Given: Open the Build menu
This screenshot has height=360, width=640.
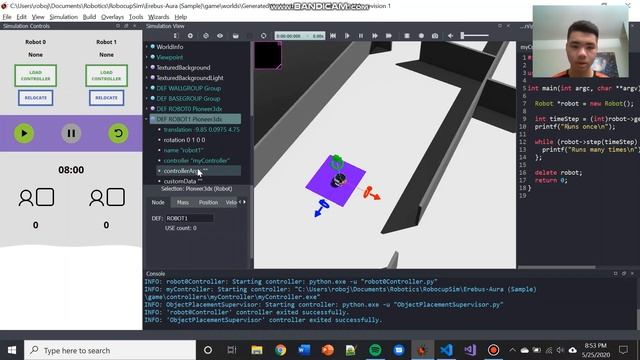Looking at the screenshot, I should (89, 17).
